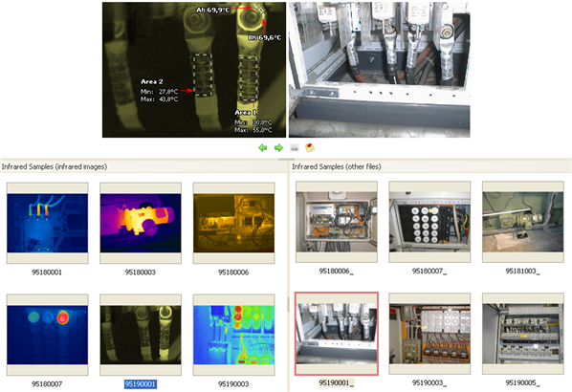Click the file name label 95180001
572x392 pixels.
pos(47,272)
